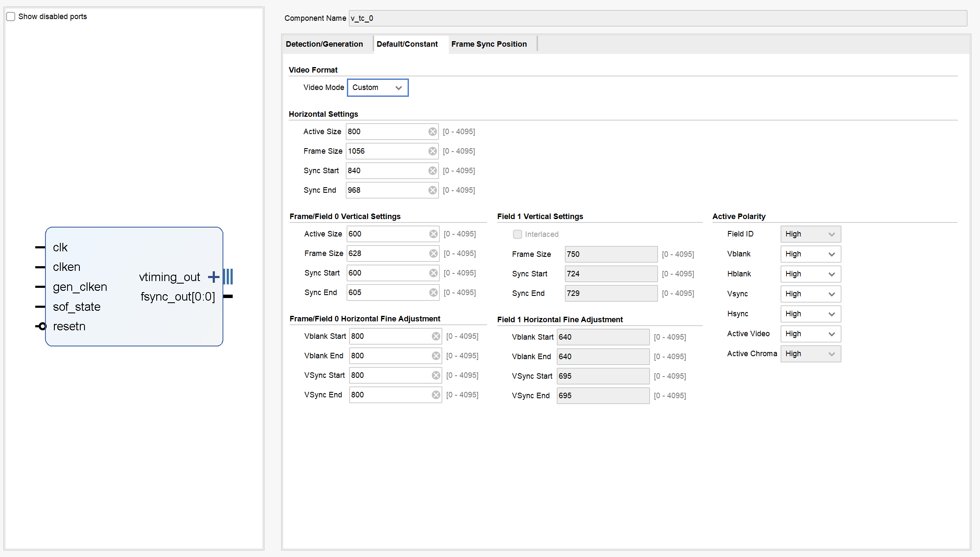Expand the vtiming_out interface plus icon
Screen dimensions: 980x557
(x=214, y=277)
